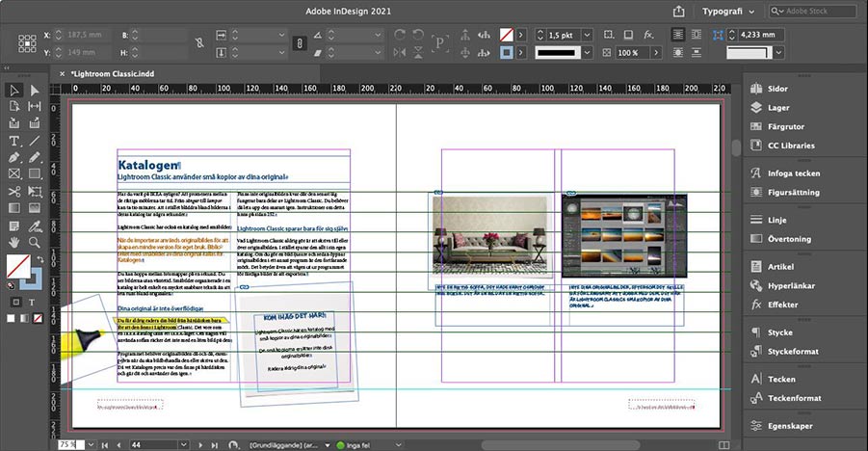Reset to default fill and stroke
This screenshot has height=451, width=868.
[x=11, y=286]
